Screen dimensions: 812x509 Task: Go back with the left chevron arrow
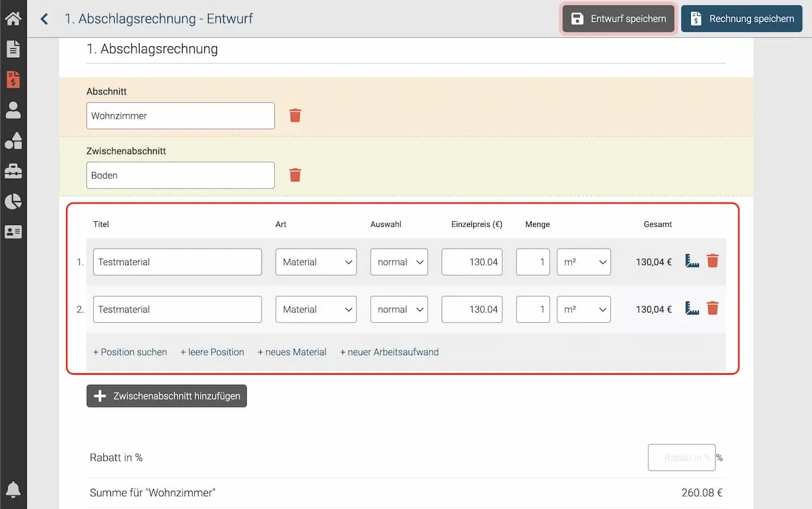point(44,19)
